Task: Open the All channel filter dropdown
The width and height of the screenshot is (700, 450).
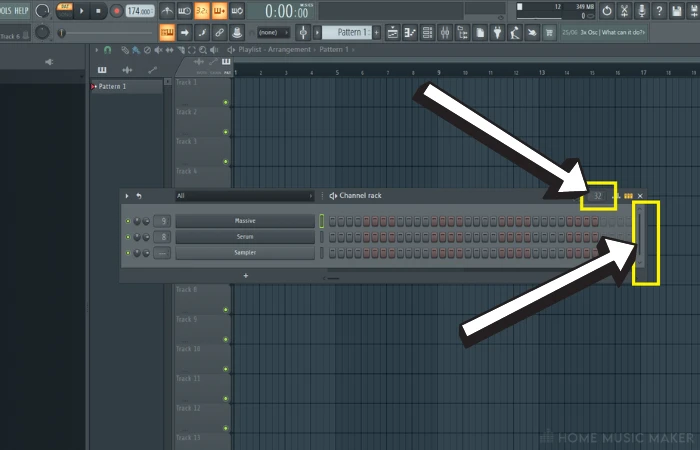Action: tap(244, 196)
